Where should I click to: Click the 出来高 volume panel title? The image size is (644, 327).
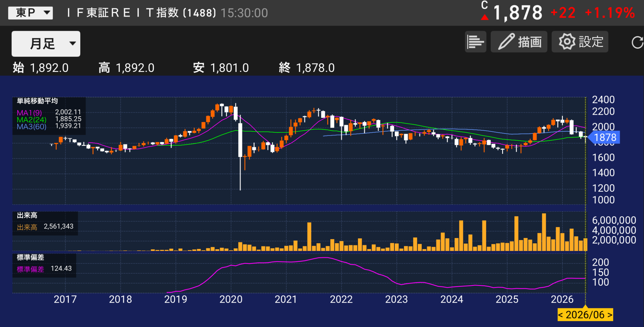(27, 215)
